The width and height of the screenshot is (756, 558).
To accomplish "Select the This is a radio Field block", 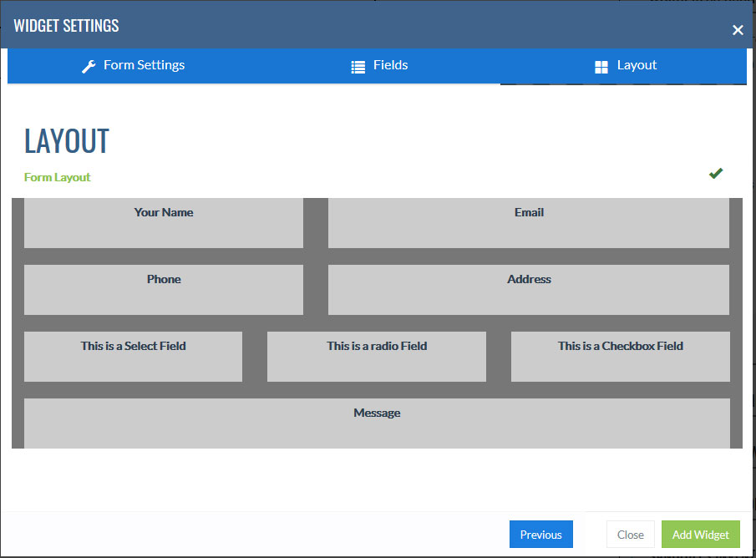I will pyautogui.click(x=377, y=357).
